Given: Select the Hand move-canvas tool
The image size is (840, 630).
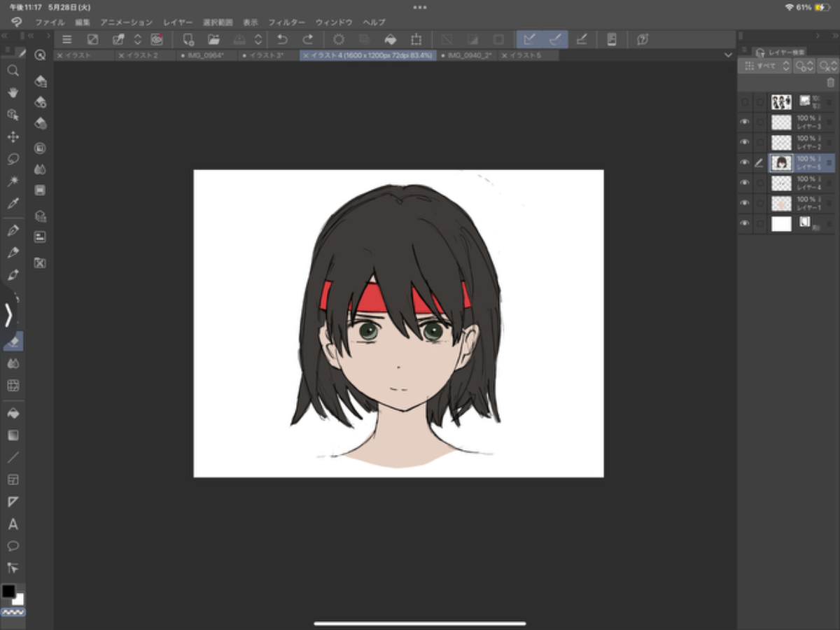Looking at the screenshot, I should pyautogui.click(x=13, y=92).
